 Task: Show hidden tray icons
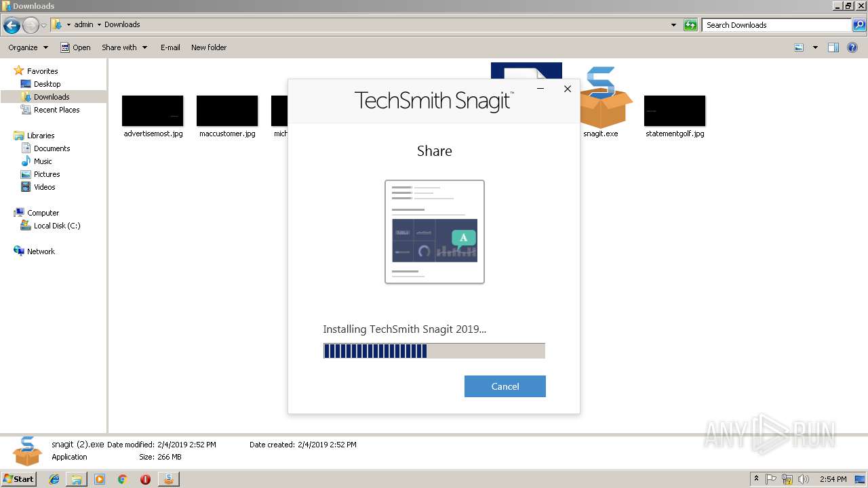point(757,479)
